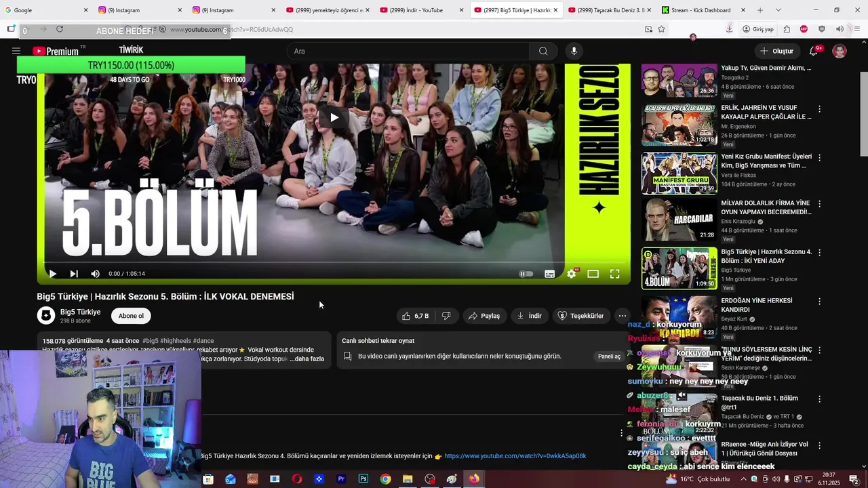Open more actions beside Teşekkürler

click(622, 316)
